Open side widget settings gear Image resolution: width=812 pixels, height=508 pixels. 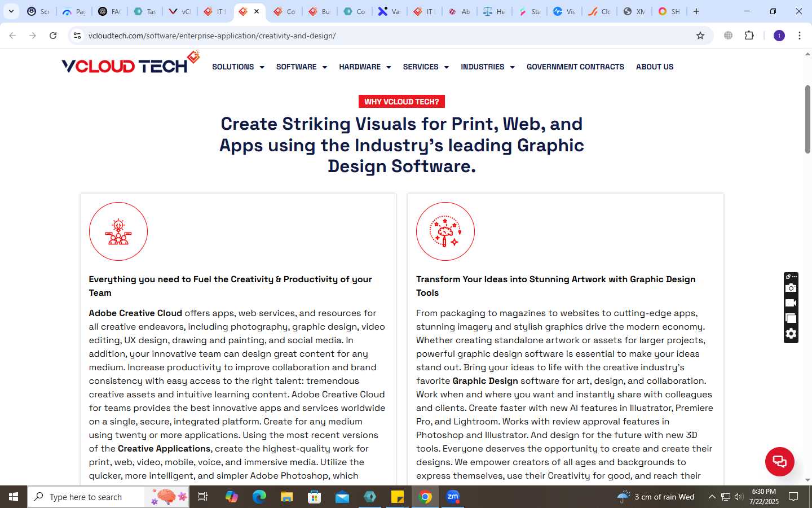pos(791,334)
